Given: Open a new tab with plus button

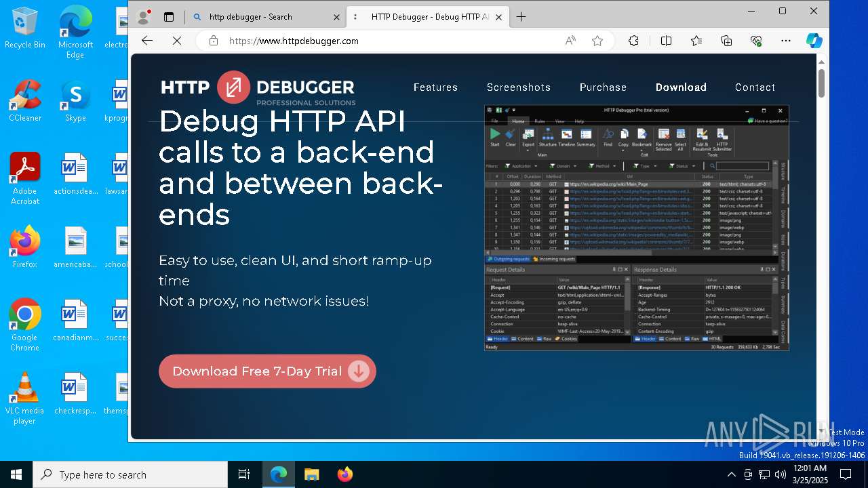Looking at the screenshot, I should click(521, 17).
